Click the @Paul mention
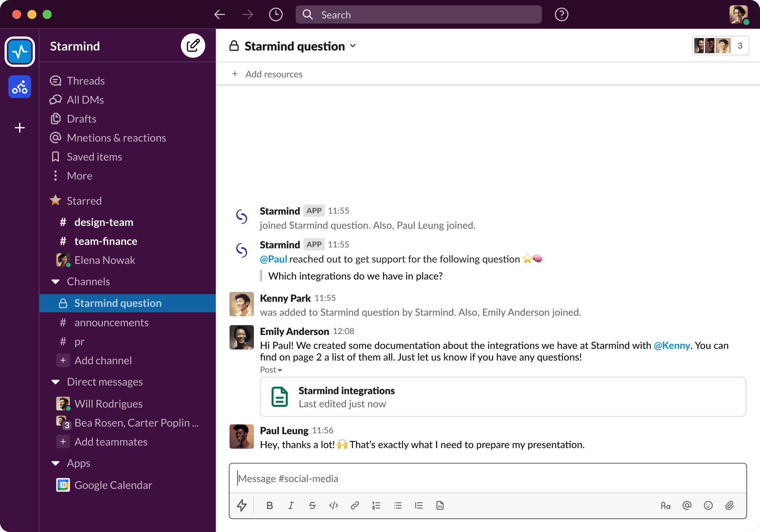 [274, 259]
